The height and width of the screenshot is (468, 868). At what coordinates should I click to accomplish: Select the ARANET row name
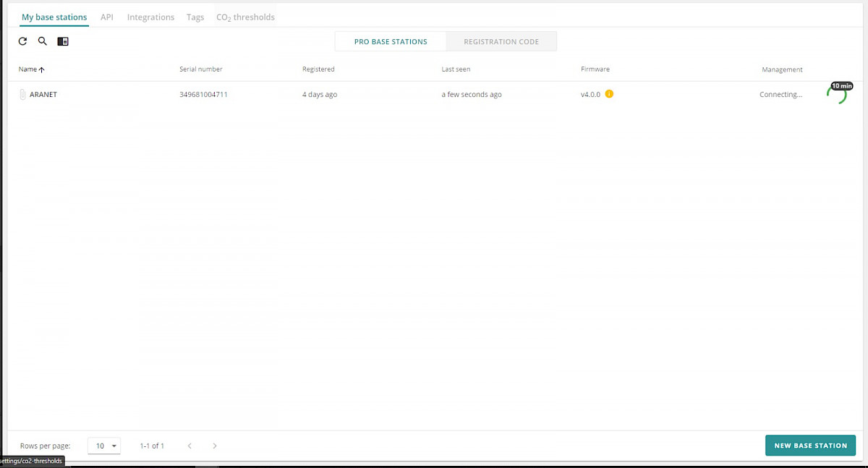coord(43,95)
